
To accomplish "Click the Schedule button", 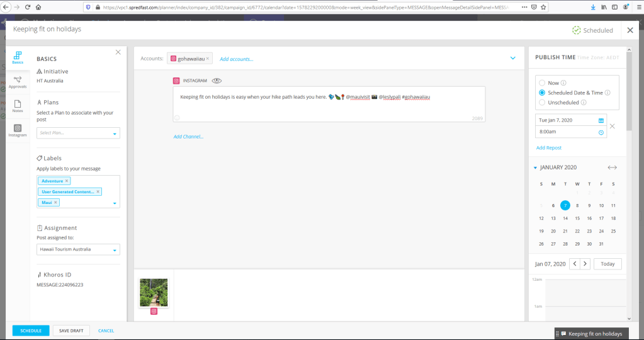I will [x=31, y=331].
